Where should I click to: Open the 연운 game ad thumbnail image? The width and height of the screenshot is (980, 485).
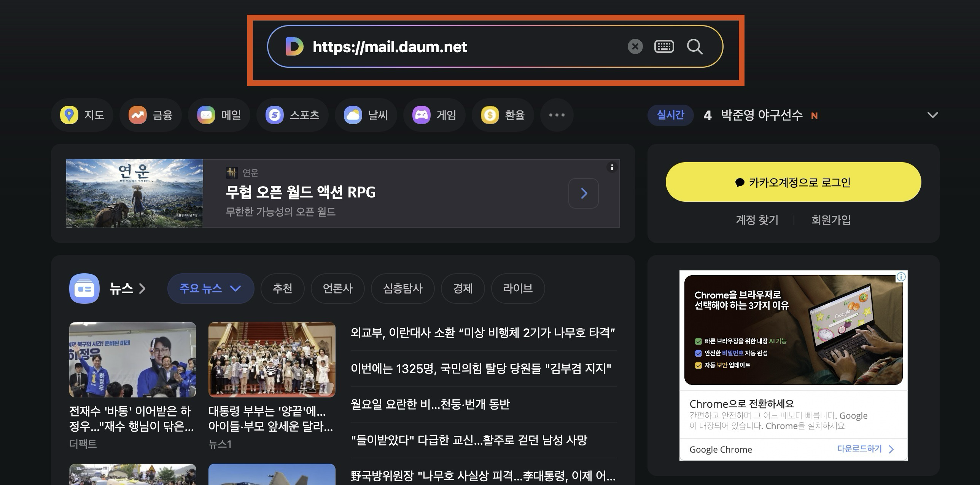click(135, 193)
